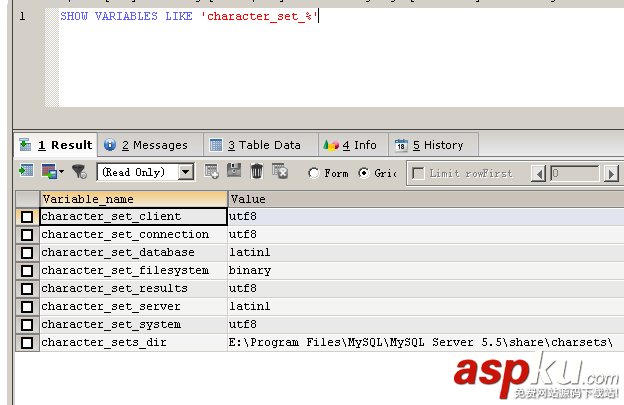
Task: Switch to the 1 Result tab
Action: [56, 145]
